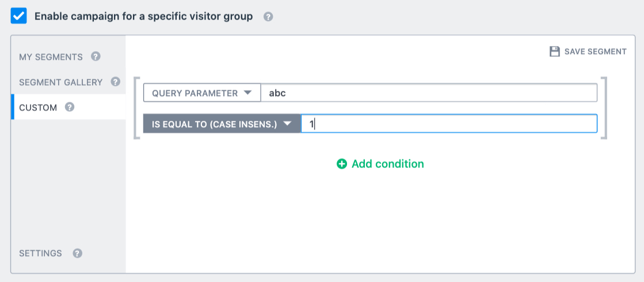Viewport: 644px width, 282px height.
Task: Click help icon next to Segment Gallery
Action: (x=116, y=82)
